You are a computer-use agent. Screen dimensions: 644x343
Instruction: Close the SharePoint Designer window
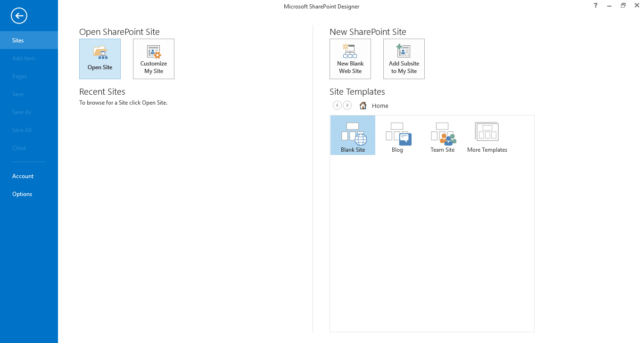636,6
